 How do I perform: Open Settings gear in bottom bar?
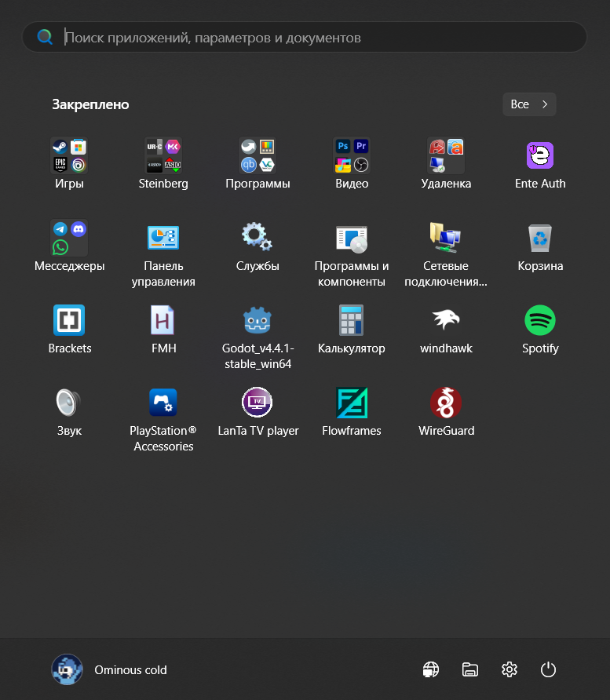point(510,669)
